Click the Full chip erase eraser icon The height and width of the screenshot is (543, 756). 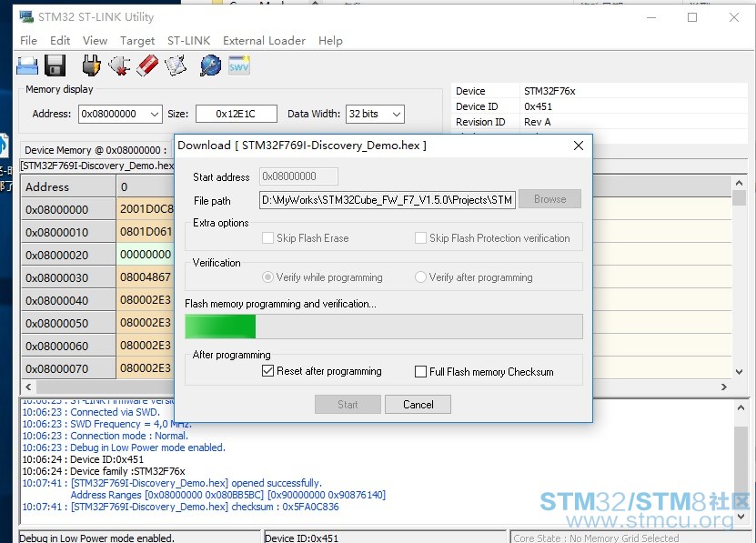(x=147, y=65)
